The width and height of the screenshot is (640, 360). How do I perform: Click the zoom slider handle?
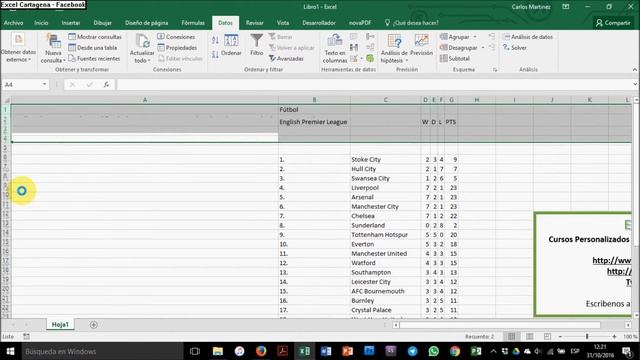coord(587,336)
